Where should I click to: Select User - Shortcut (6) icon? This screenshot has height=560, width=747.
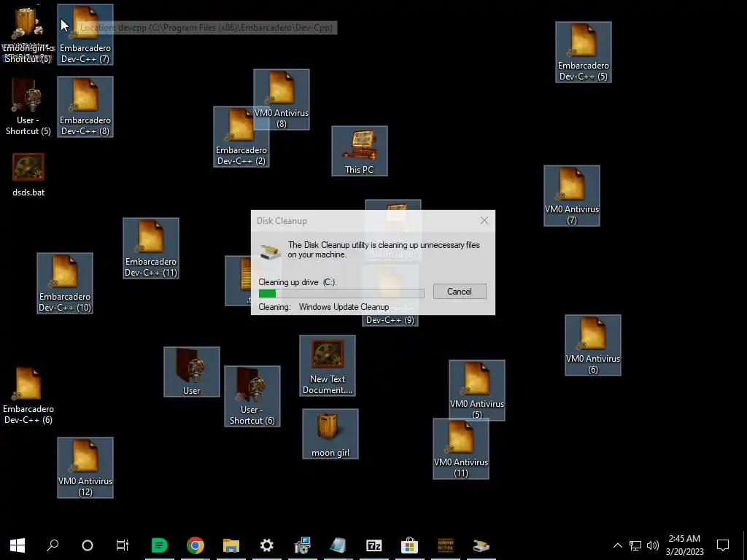[x=252, y=396]
